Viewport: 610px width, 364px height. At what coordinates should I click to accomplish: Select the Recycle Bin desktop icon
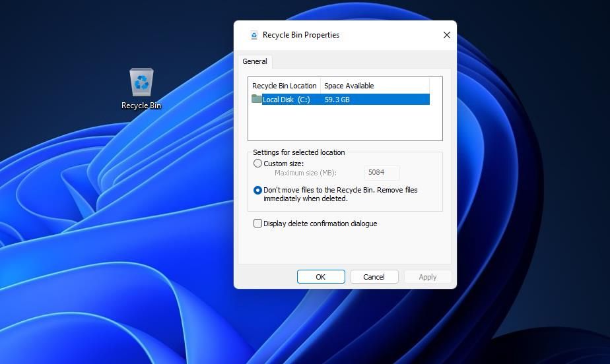click(x=141, y=83)
